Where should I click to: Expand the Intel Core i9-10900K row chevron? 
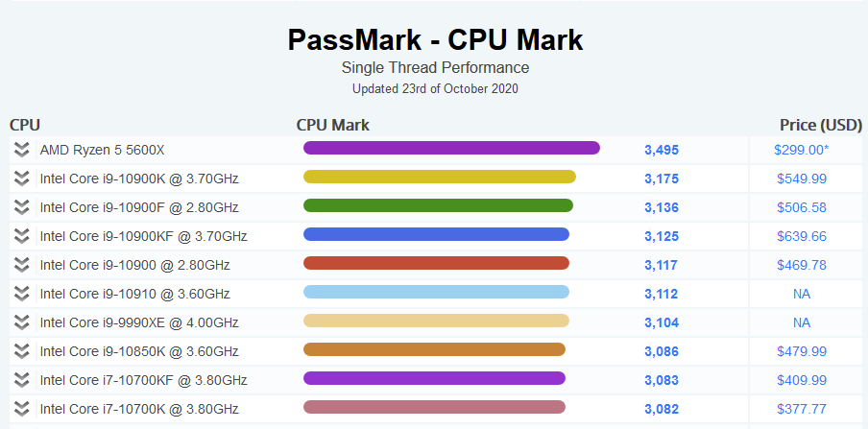(x=22, y=179)
